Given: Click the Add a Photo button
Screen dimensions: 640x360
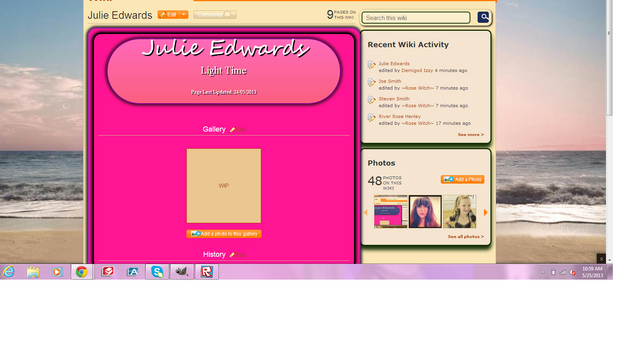Looking at the screenshot, I should (x=462, y=180).
